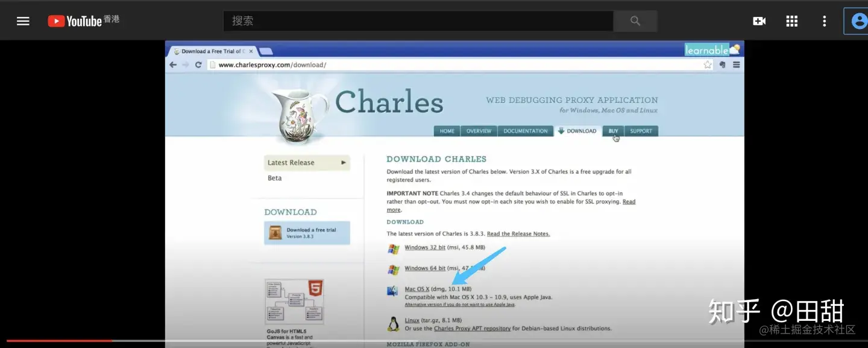Viewport: 868px width, 348px height.
Task: Open alternative version without Apple Java link
Action: pyautogui.click(x=460, y=305)
